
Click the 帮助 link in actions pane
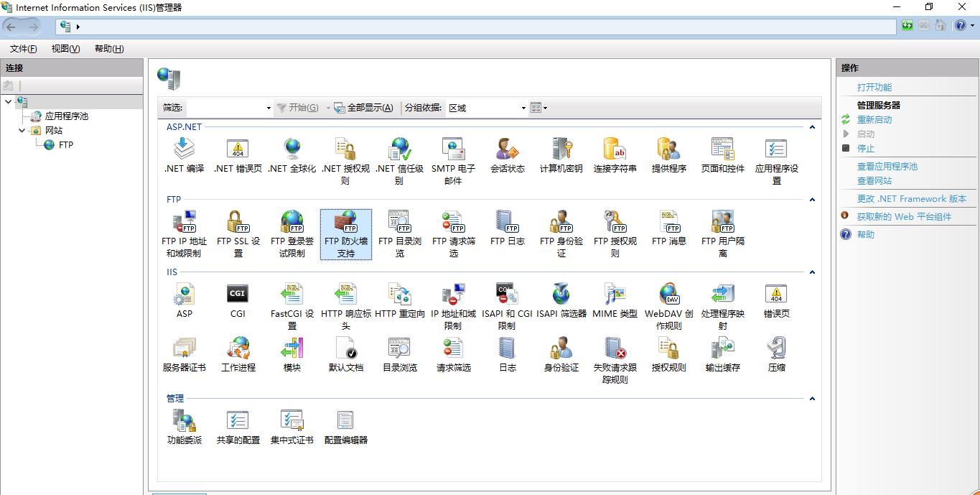click(x=866, y=234)
